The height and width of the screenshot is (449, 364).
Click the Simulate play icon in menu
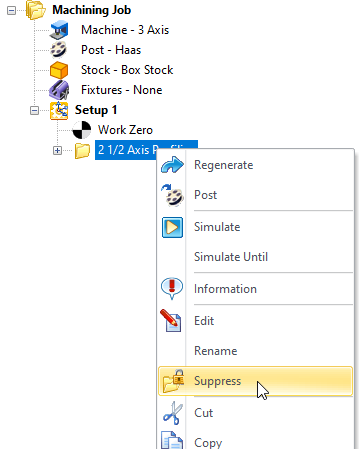(172, 227)
